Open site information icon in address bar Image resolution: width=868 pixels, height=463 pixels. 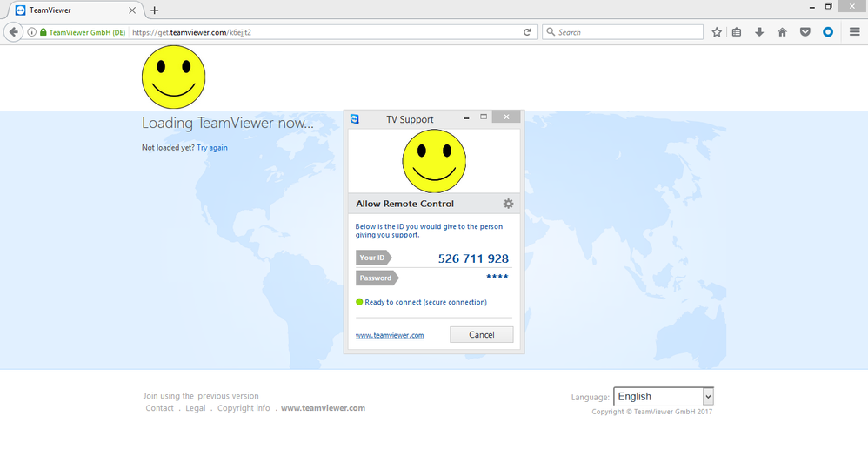[32, 32]
